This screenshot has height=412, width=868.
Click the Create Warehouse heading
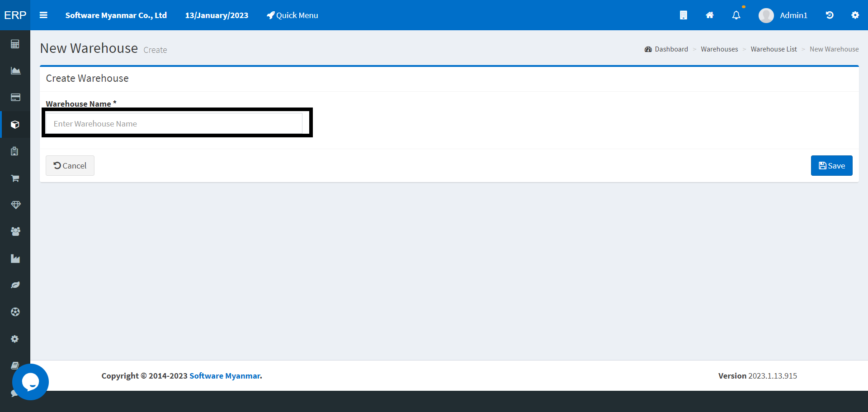coord(87,79)
